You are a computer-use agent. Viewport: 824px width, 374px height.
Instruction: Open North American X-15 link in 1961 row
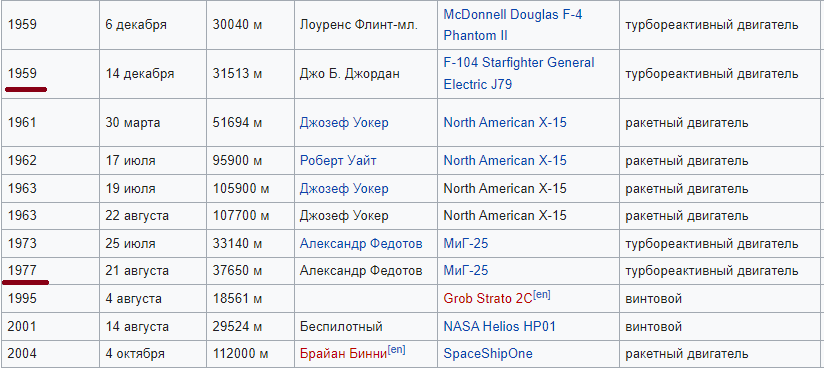pyautogui.click(x=505, y=123)
